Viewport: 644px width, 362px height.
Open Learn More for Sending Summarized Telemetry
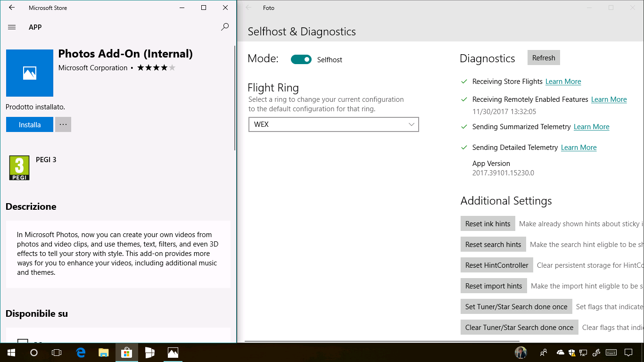click(591, 127)
